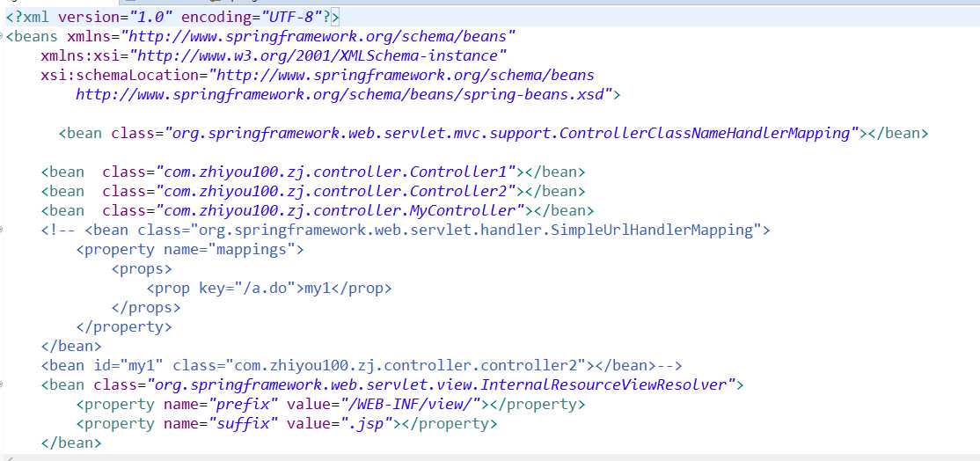This screenshot has height=461, width=980.
Task: Click the comment opening <!-- marker
Action: (x=58, y=230)
